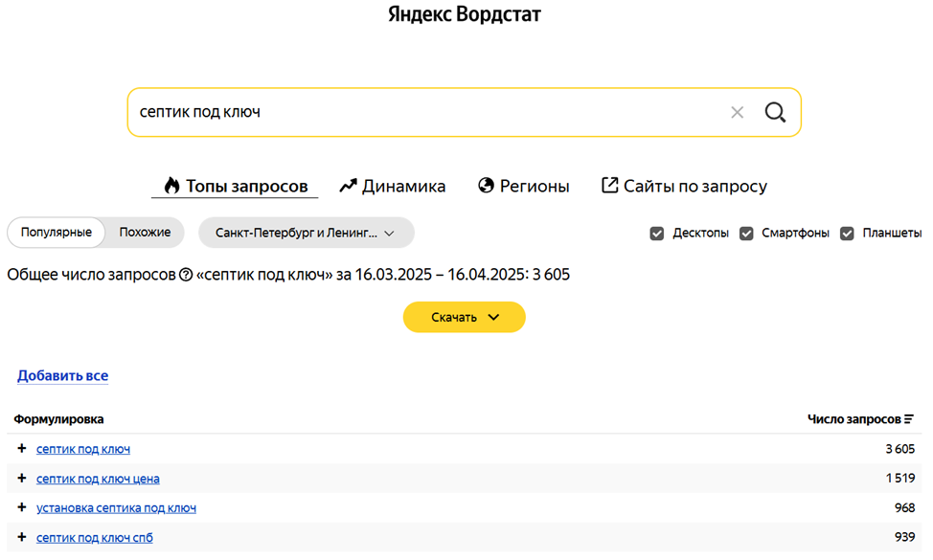Add 'септик под ключ спб' with its plus icon

pyautogui.click(x=22, y=537)
